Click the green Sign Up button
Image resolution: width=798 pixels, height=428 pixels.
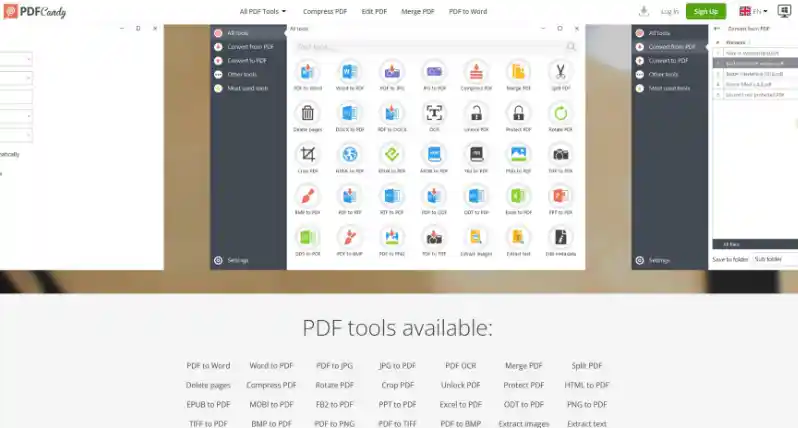coord(705,11)
